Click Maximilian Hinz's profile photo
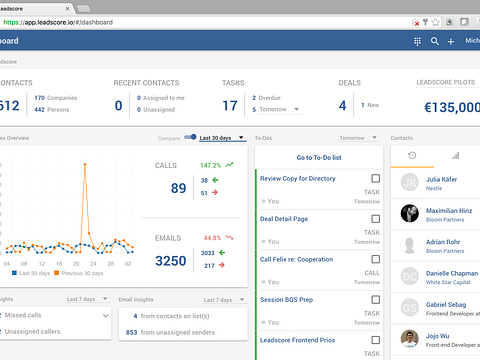This screenshot has height=360, width=480. tap(410, 213)
